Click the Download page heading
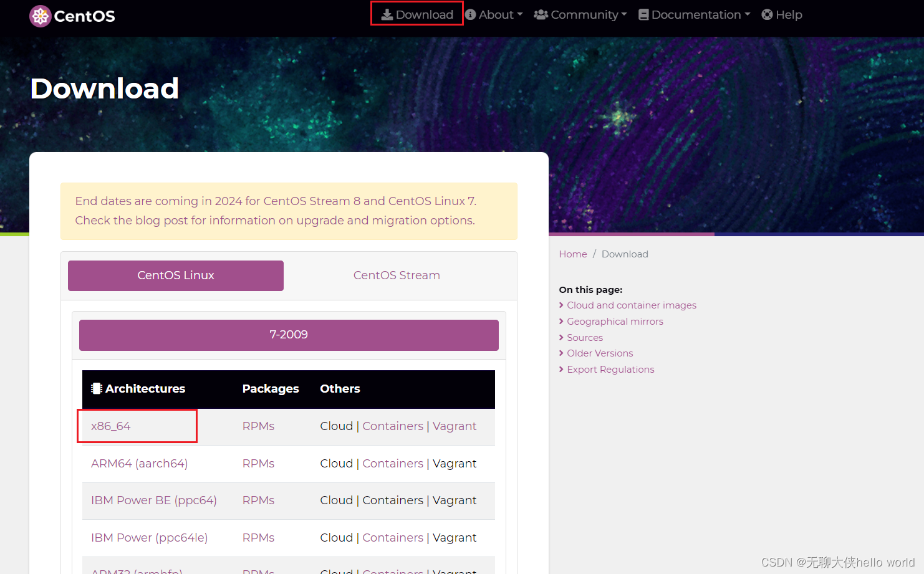924x574 pixels. pos(105,88)
